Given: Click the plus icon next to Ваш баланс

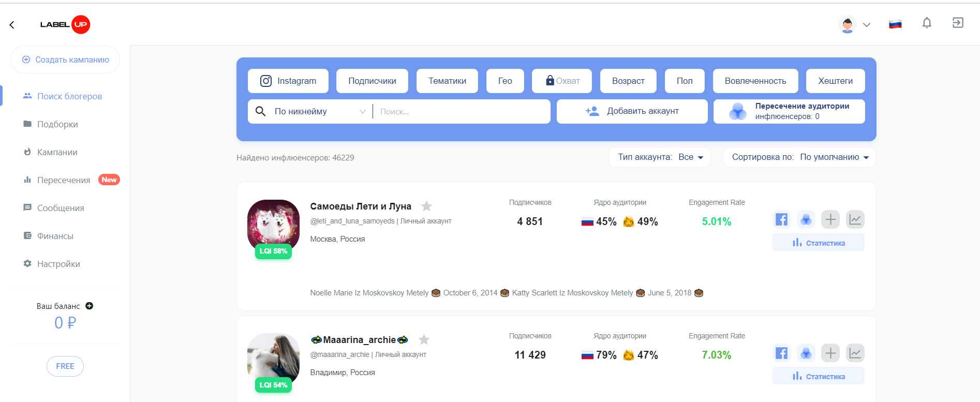Looking at the screenshot, I should [x=90, y=306].
